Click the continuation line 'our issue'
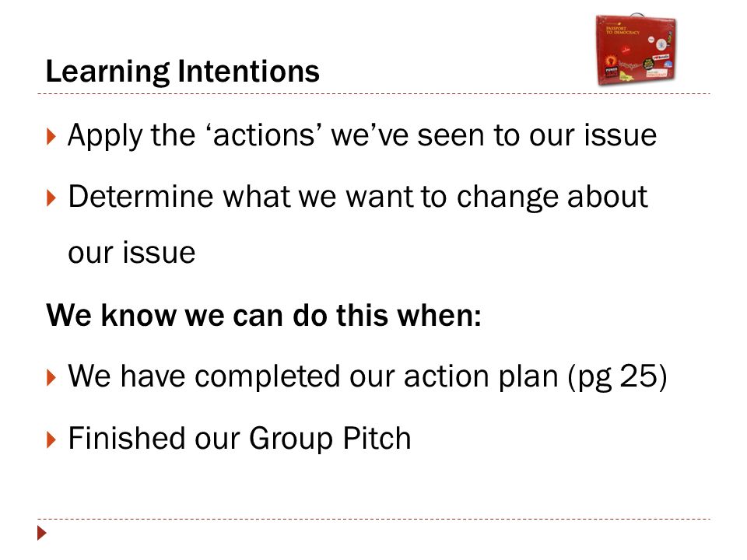747x560 pixels. (x=132, y=252)
